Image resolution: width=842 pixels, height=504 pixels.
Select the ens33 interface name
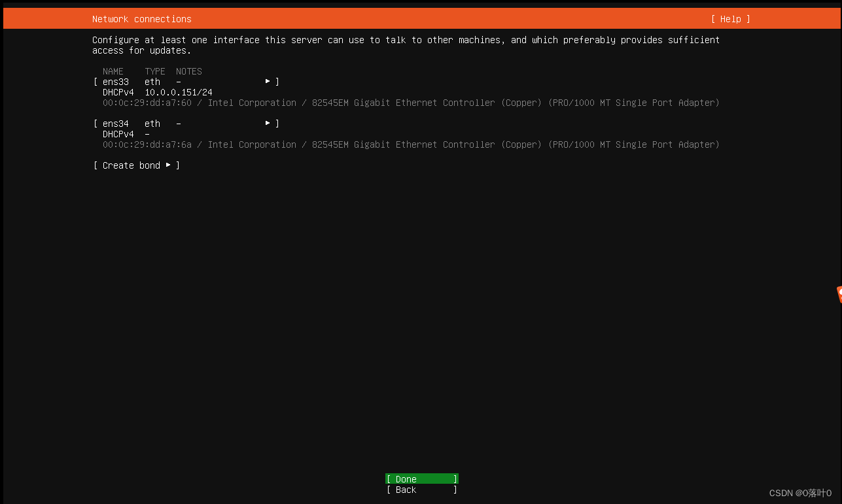[x=116, y=82]
